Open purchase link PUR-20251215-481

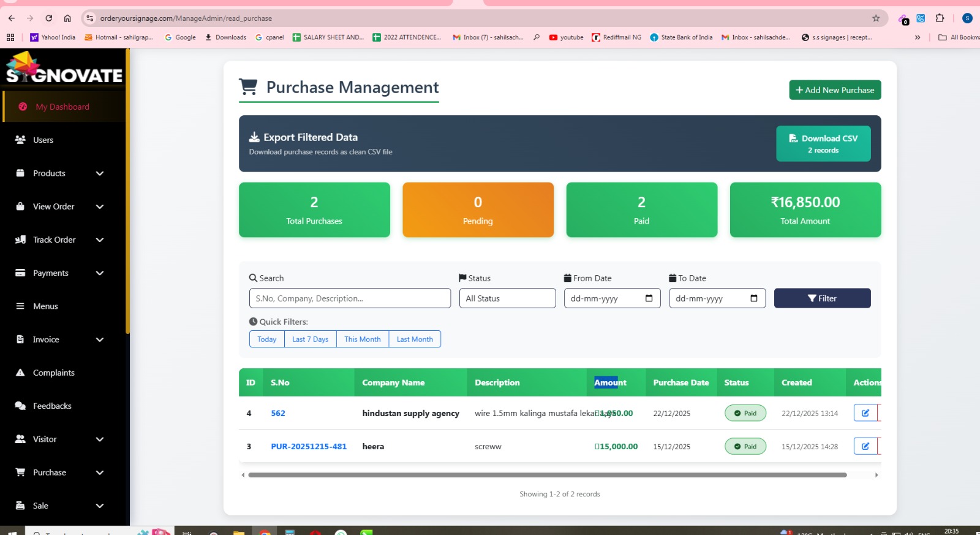pos(309,447)
